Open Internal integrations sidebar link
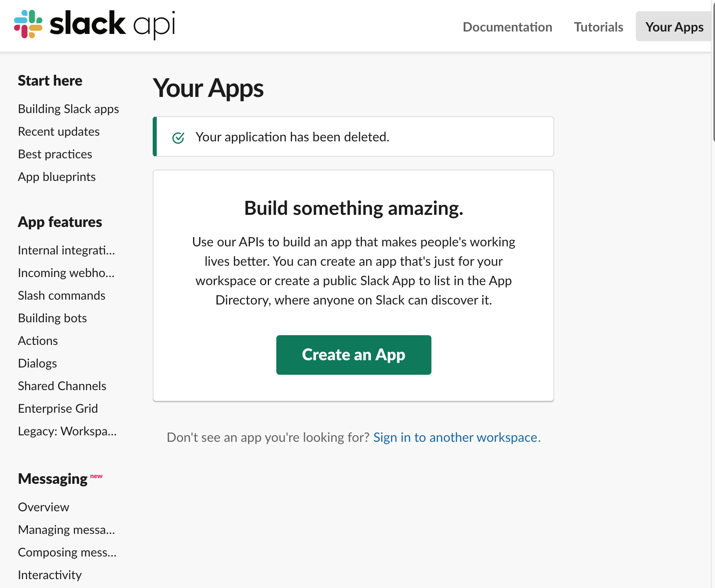Screen dimensions: 715x588 pyautogui.click(x=66, y=250)
